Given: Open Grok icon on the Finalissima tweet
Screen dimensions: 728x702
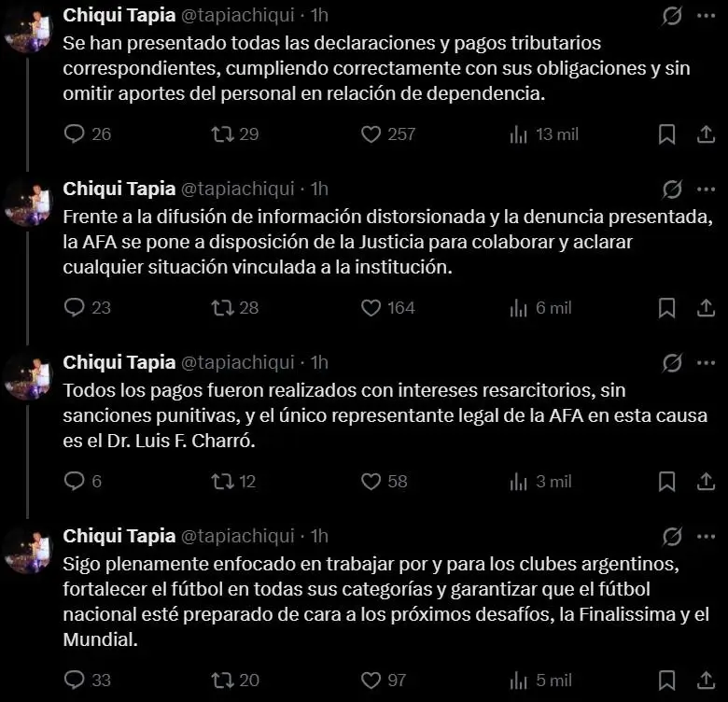Looking at the screenshot, I should click(672, 537).
